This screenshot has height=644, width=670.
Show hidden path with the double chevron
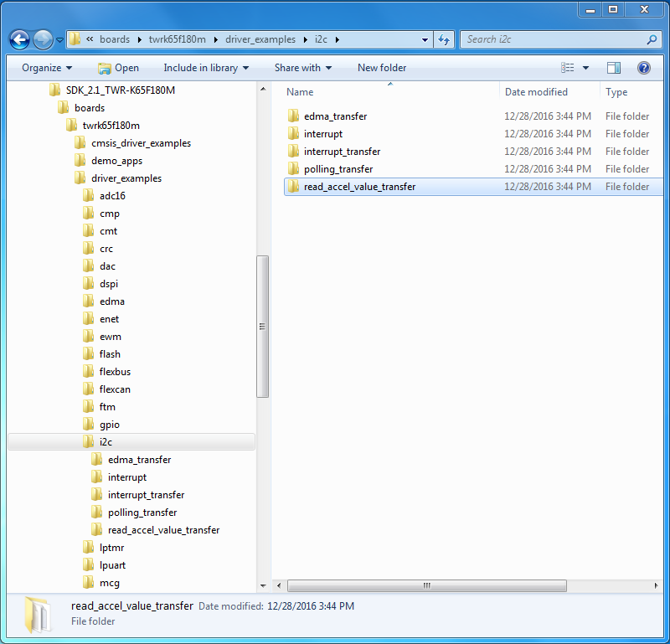90,39
